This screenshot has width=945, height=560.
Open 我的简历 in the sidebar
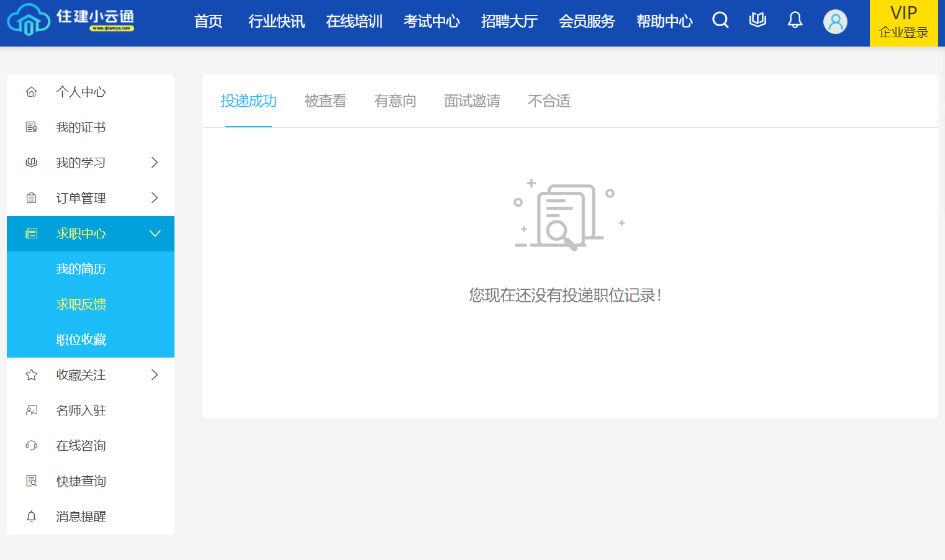pos(81,269)
